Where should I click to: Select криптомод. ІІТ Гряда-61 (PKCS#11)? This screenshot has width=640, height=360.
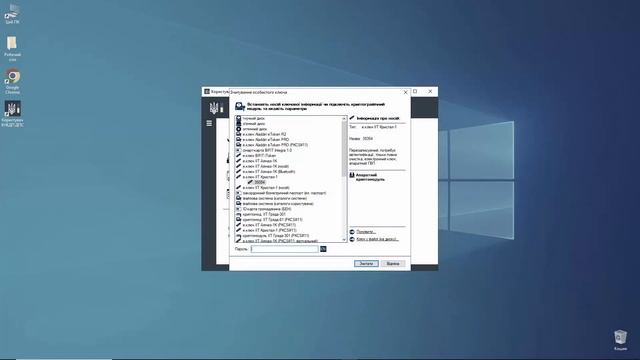coord(272,220)
